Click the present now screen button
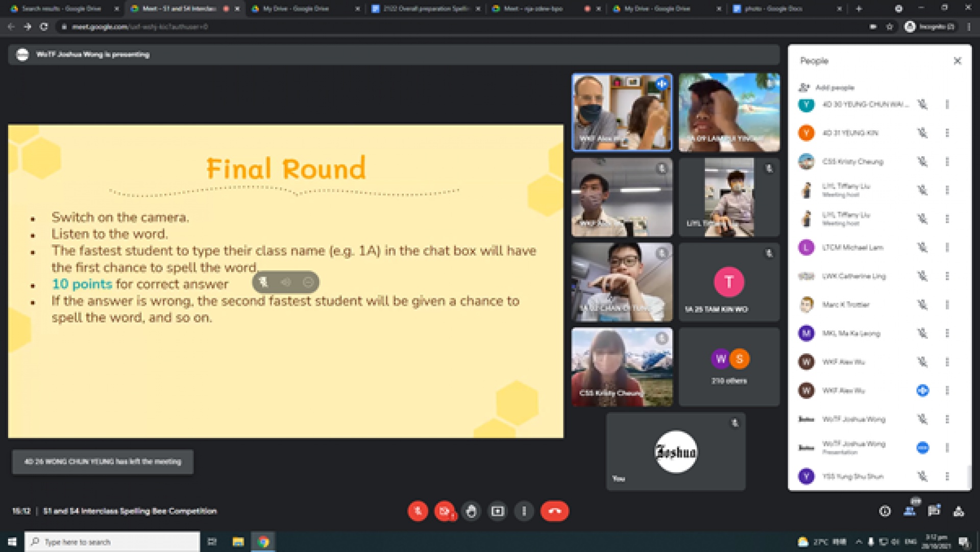980x552 pixels. tap(498, 511)
